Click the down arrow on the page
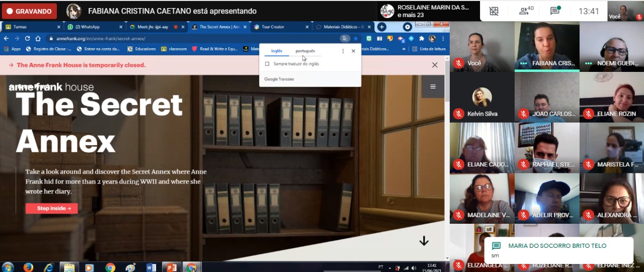This screenshot has width=644, height=272. (424, 241)
